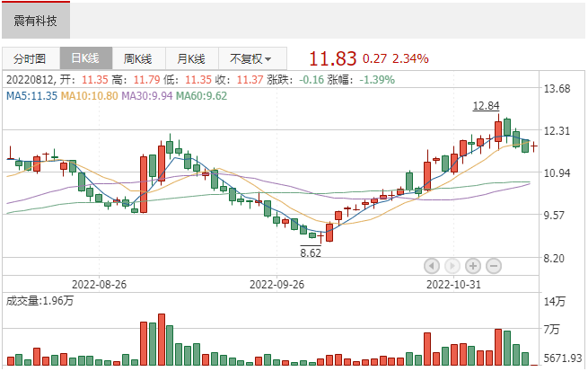
Task: Click the 成交量:1.96万 volume label
Action: click(x=39, y=299)
